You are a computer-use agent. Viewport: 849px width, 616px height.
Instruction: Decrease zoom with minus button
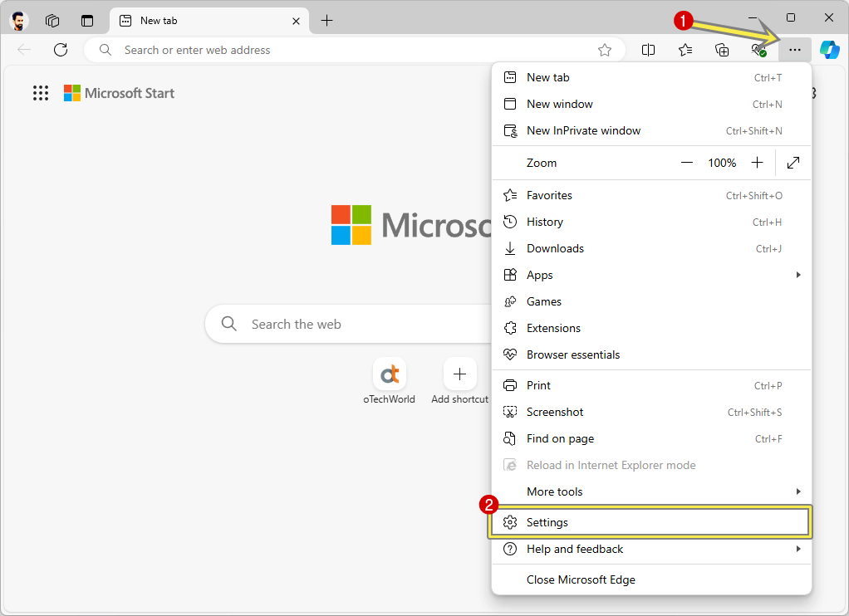click(x=686, y=163)
